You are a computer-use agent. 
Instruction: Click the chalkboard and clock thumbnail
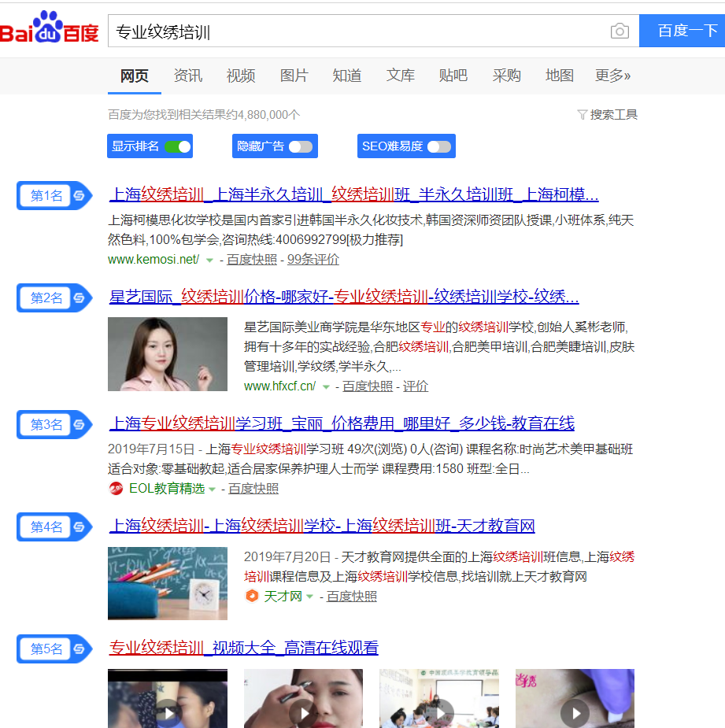[168, 583]
